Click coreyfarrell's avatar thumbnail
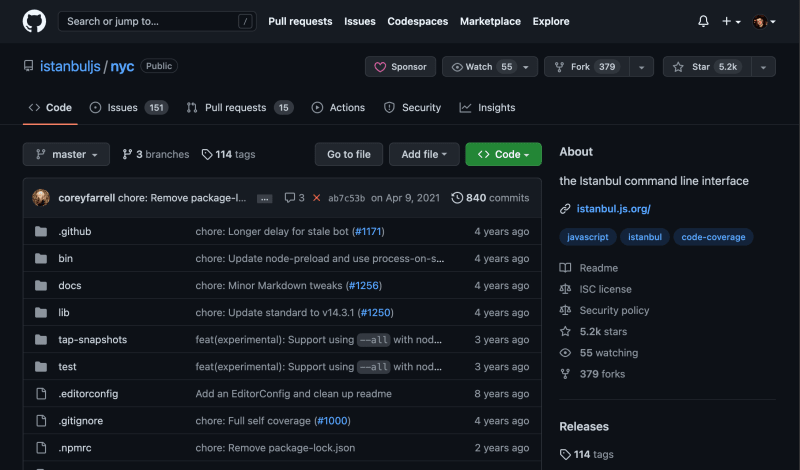Viewport: 800px width, 470px height. 41,198
